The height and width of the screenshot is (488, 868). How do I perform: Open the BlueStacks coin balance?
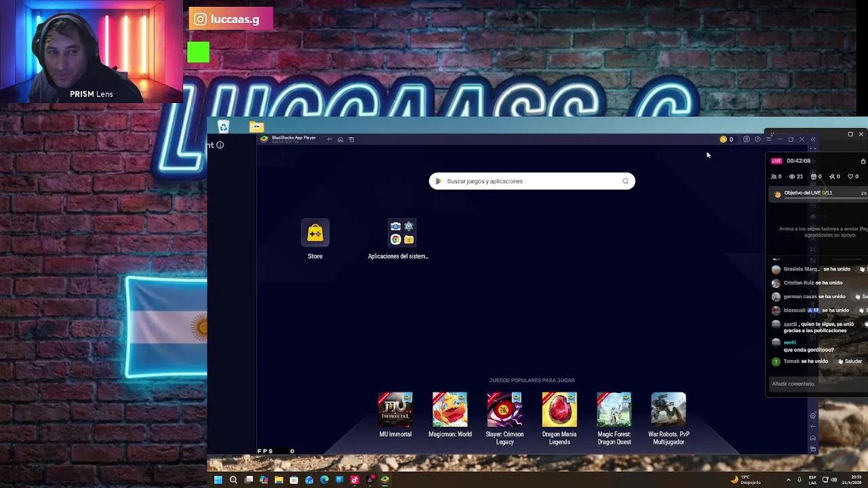click(x=726, y=140)
